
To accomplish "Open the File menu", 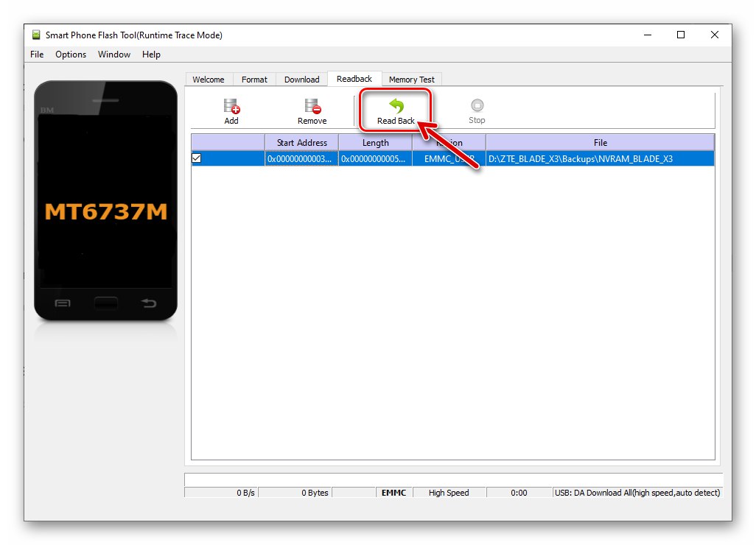I will click(37, 54).
